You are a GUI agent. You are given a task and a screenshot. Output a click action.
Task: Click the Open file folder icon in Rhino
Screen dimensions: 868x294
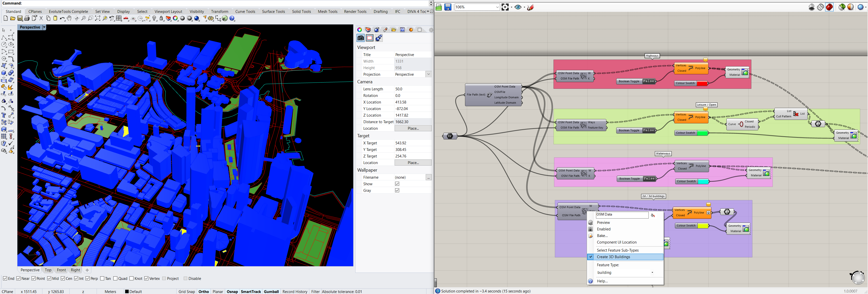click(x=13, y=18)
